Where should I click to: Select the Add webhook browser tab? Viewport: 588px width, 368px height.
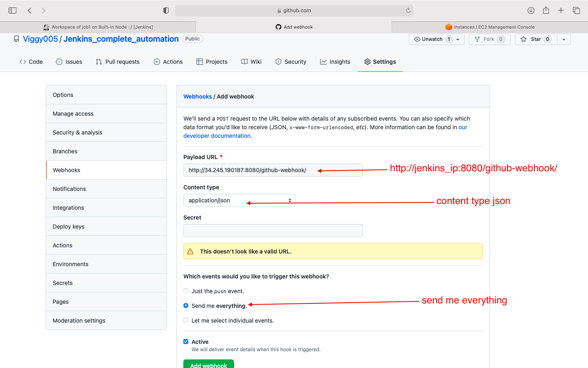(x=294, y=27)
